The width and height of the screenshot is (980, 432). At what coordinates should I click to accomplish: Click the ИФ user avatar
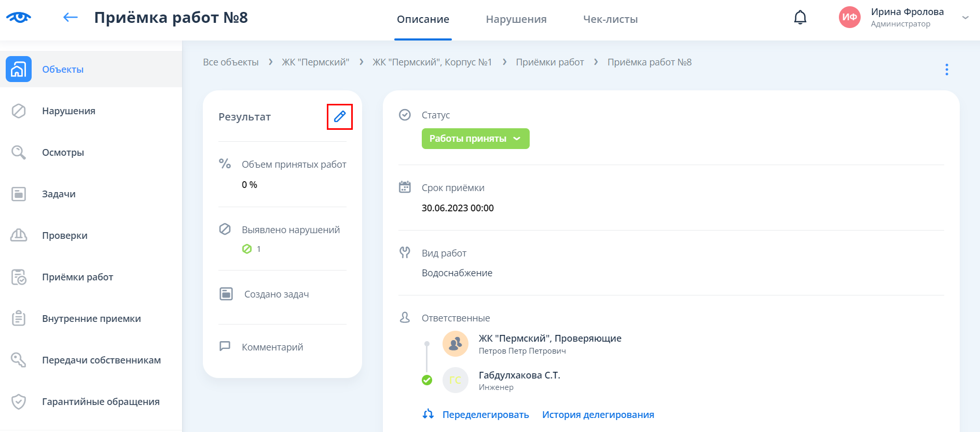[x=849, y=18]
